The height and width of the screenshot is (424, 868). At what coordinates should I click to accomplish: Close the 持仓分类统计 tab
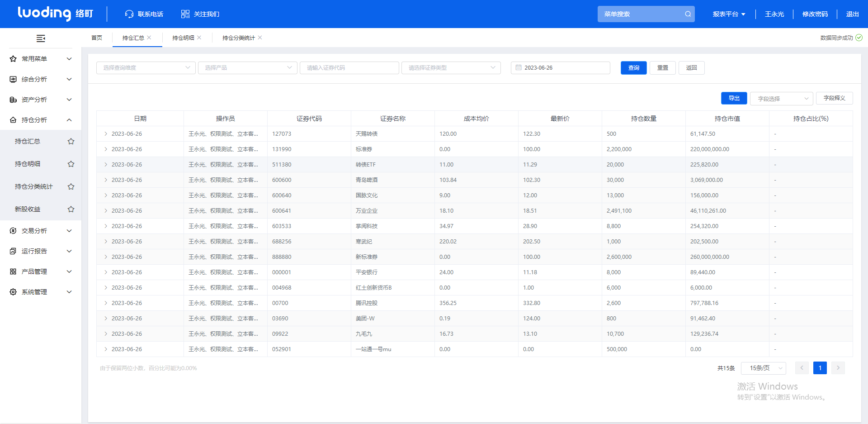coord(260,38)
